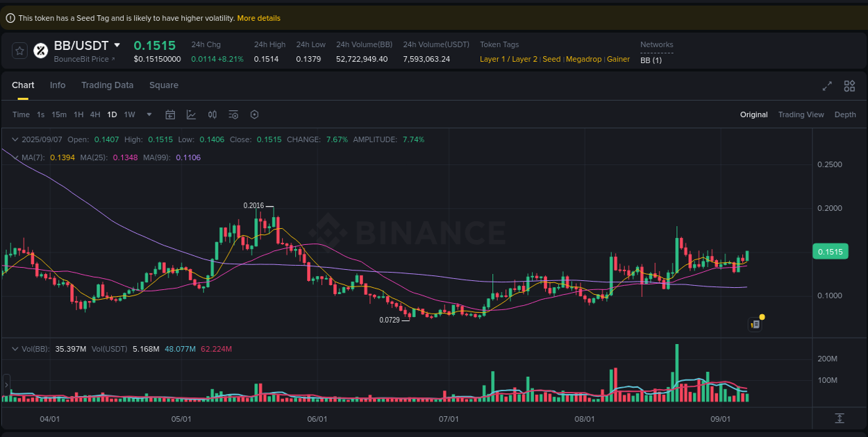Select the technical indicators chart icon
Screen dimensions: 868x437
pos(191,114)
